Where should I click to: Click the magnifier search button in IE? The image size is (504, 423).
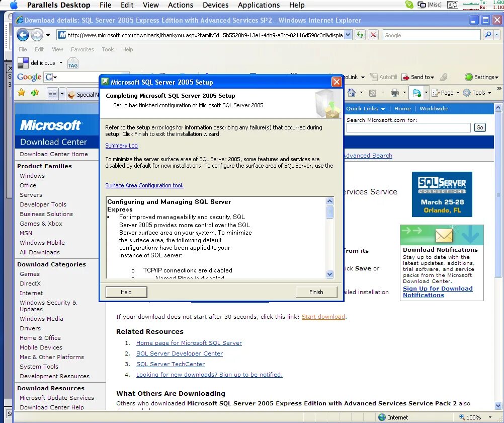pos(488,35)
